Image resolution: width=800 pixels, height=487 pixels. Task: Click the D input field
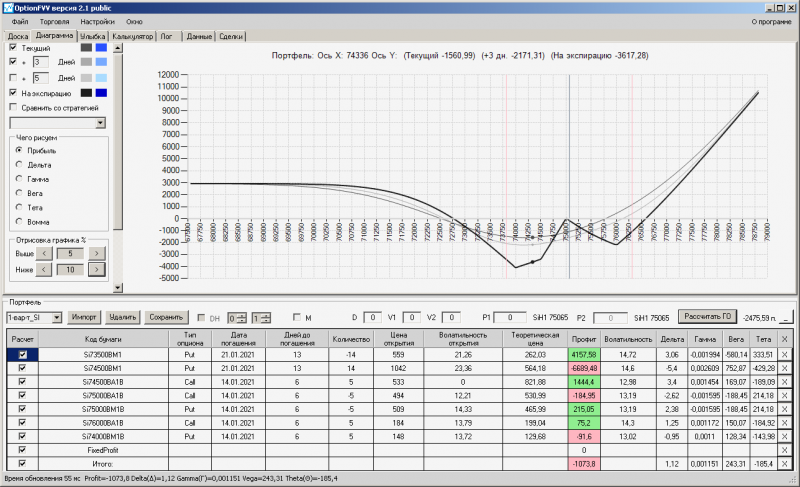click(x=372, y=318)
